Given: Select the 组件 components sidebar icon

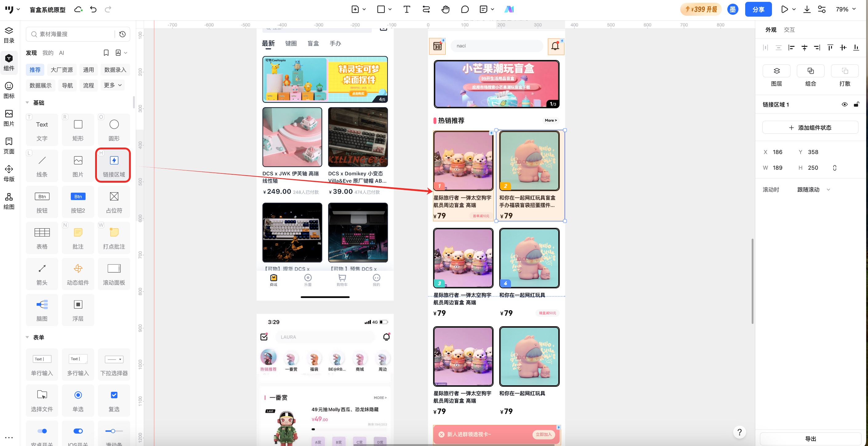Looking at the screenshot, I should click(x=9, y=63).
